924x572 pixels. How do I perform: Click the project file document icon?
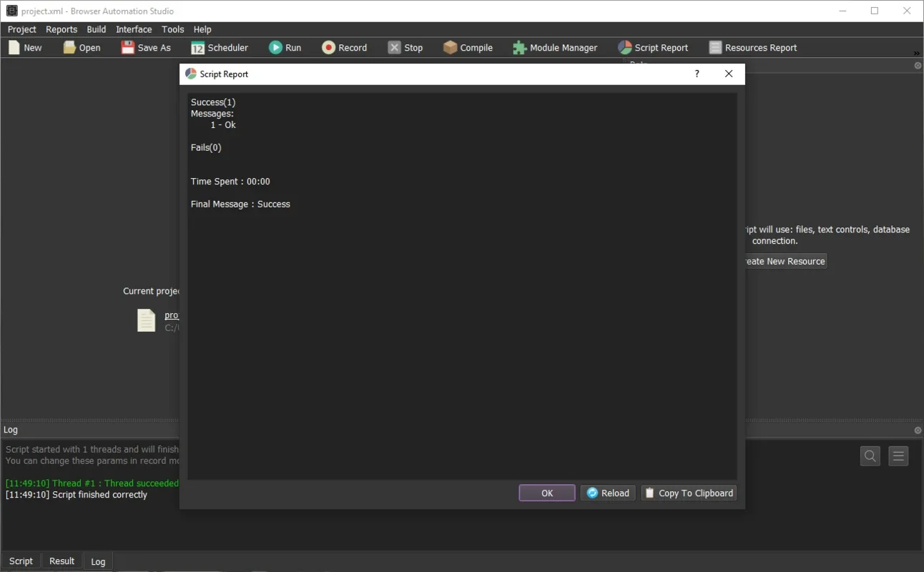pyautogui.click(x=147, y=320)
